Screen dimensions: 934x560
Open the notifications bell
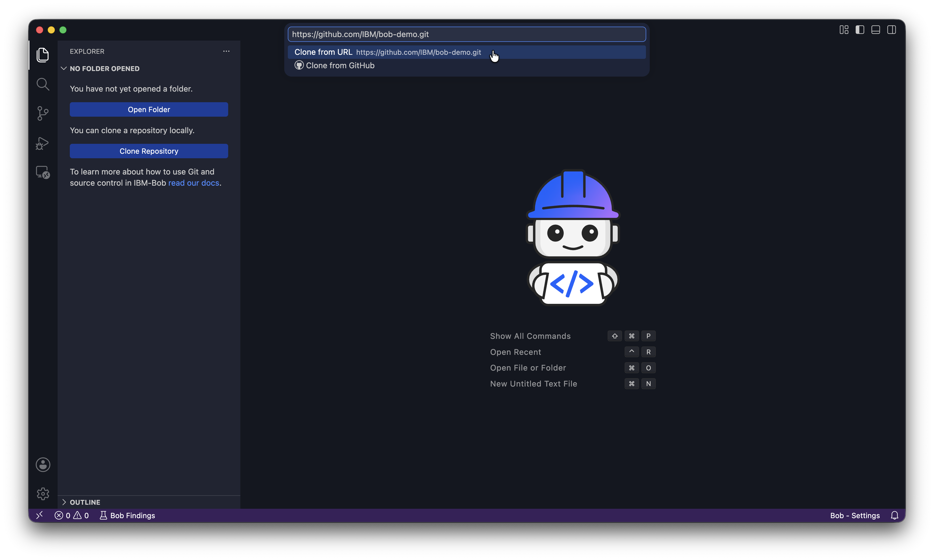(x=894, y=515)
